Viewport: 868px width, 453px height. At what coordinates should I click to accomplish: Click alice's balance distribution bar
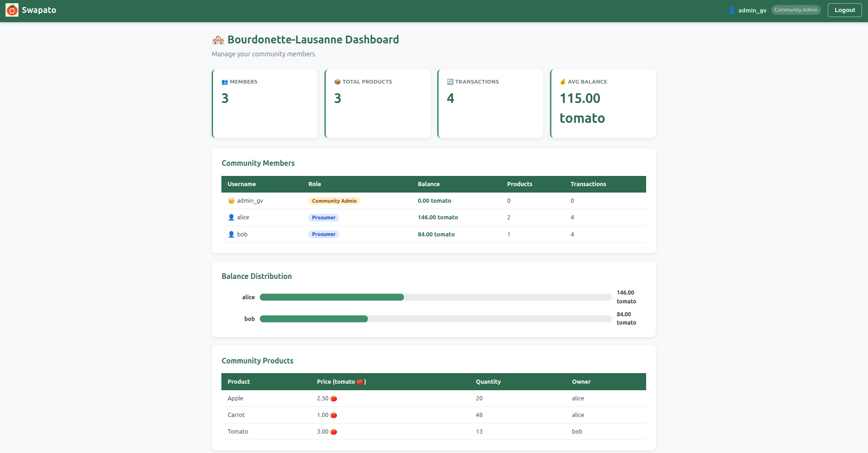(x=435, y=297)
